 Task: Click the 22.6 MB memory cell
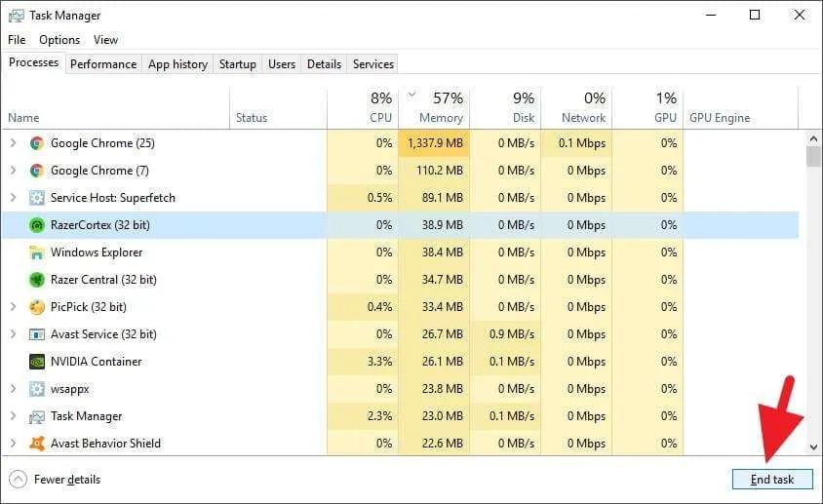(434, 444)
